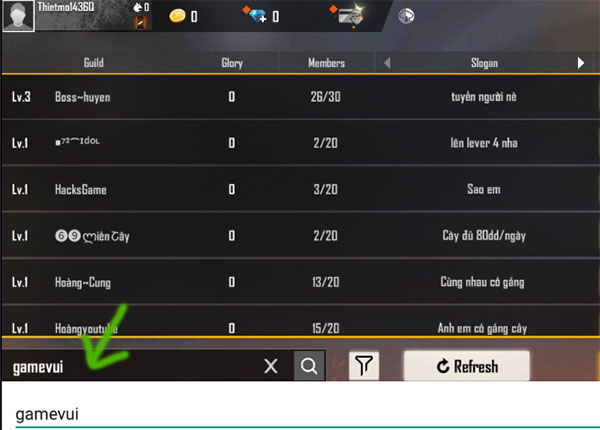Sort by the Glory column header
The height and width of the screenshot is (430, 600).
pos(232,63)
